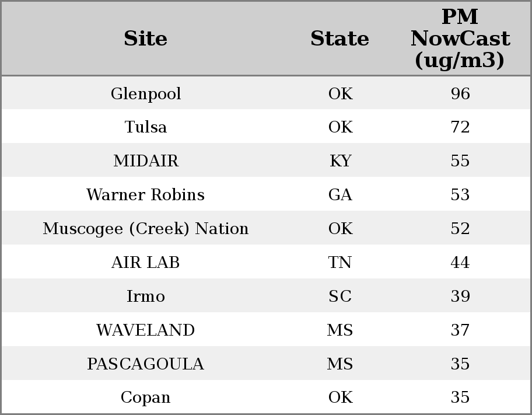This screenshot has height=415, width=532.
Task: Select the Glenpool site cell
Action: click(x=146, y=94)
